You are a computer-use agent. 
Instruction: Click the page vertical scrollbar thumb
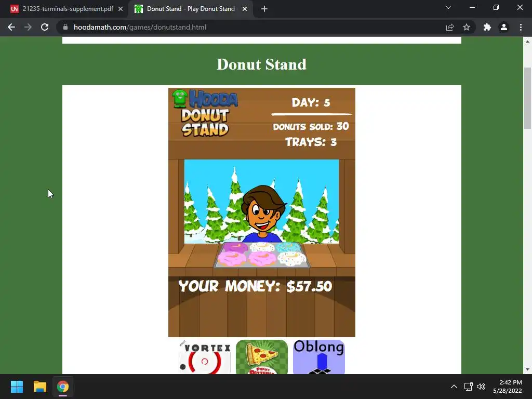point(527,98)
